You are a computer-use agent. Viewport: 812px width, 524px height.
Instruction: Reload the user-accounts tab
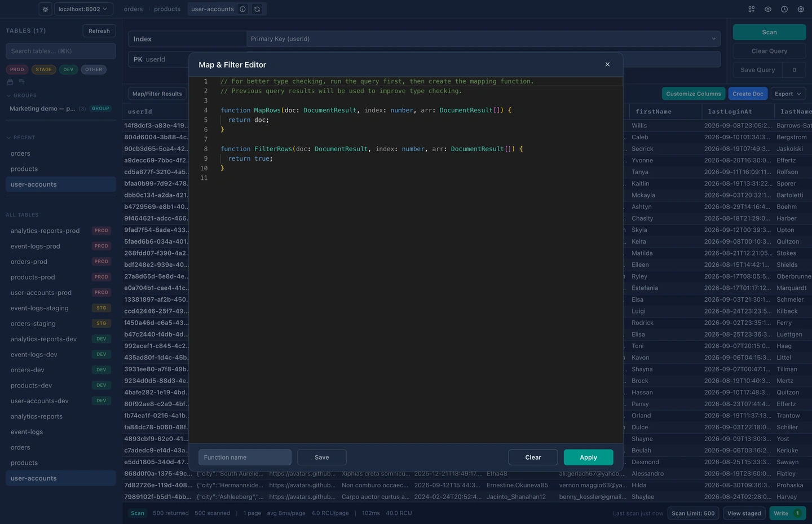257,9
